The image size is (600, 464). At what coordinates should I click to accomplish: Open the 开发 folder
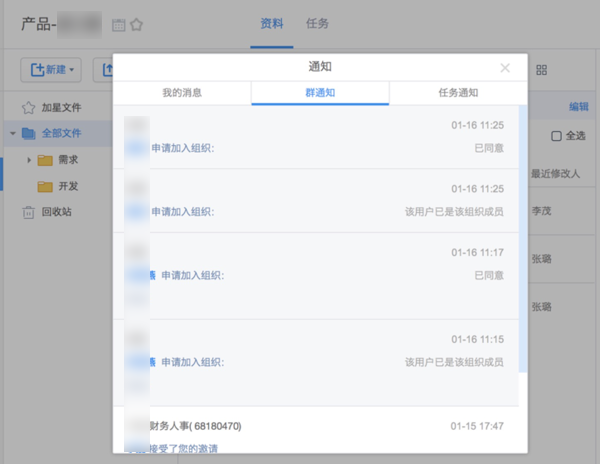(x=68, y=186)
